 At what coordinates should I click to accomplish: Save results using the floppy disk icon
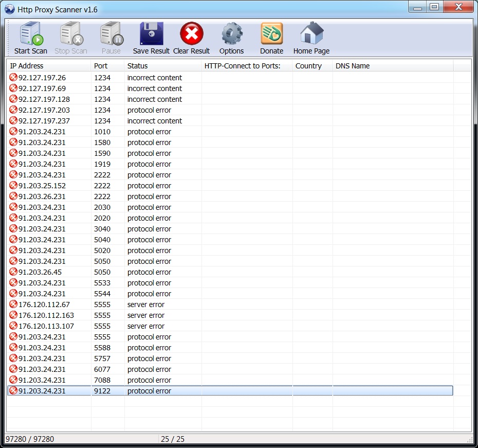[152, 33]
